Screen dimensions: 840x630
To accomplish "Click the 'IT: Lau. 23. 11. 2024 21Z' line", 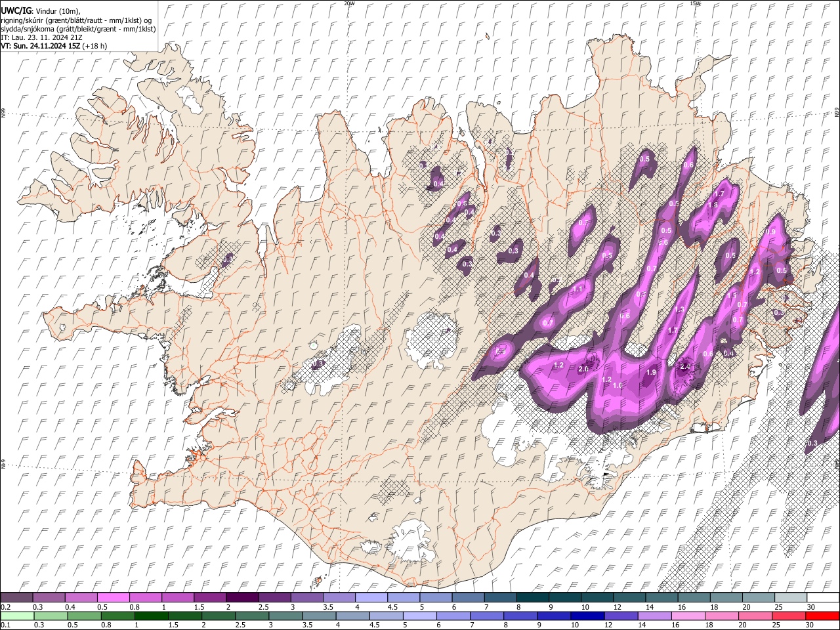I will click(x=41, y=37).
